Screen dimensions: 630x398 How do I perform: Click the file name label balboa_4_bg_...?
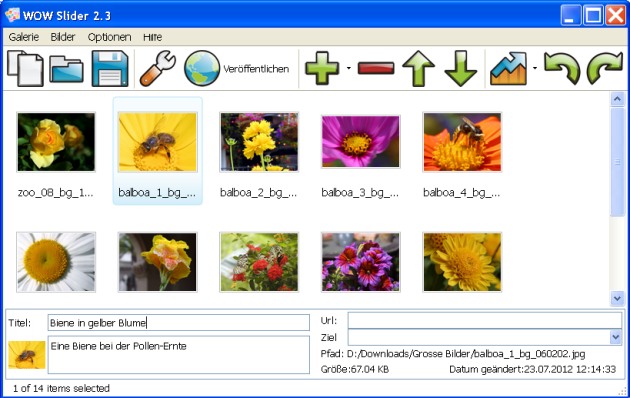click(x=462, y=193)
